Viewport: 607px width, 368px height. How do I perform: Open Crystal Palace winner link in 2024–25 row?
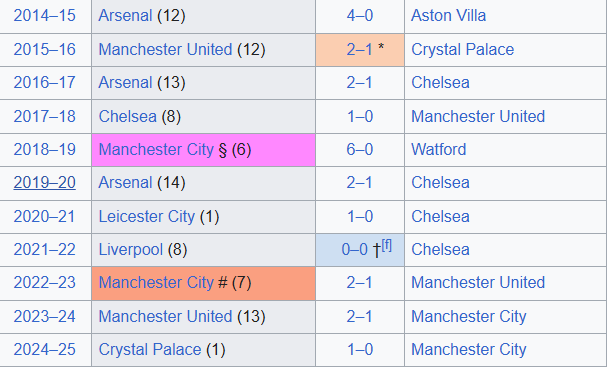point(150,350)
